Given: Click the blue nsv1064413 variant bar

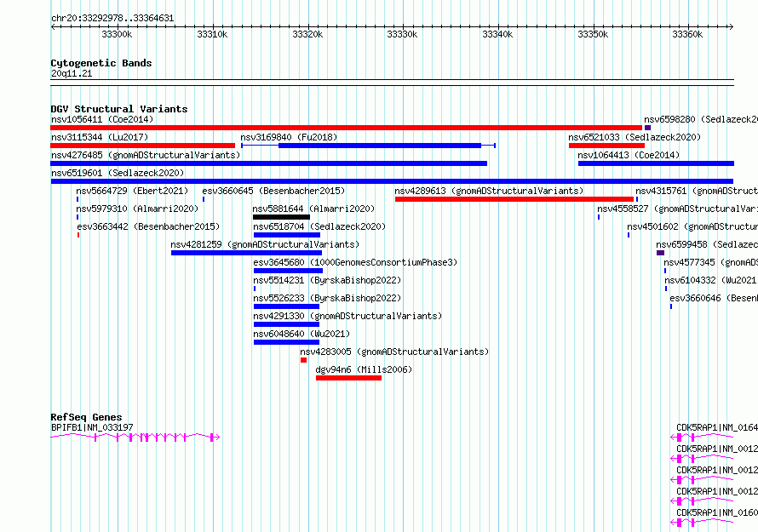Looking at the screenshot, I should (x=656, y=163).
